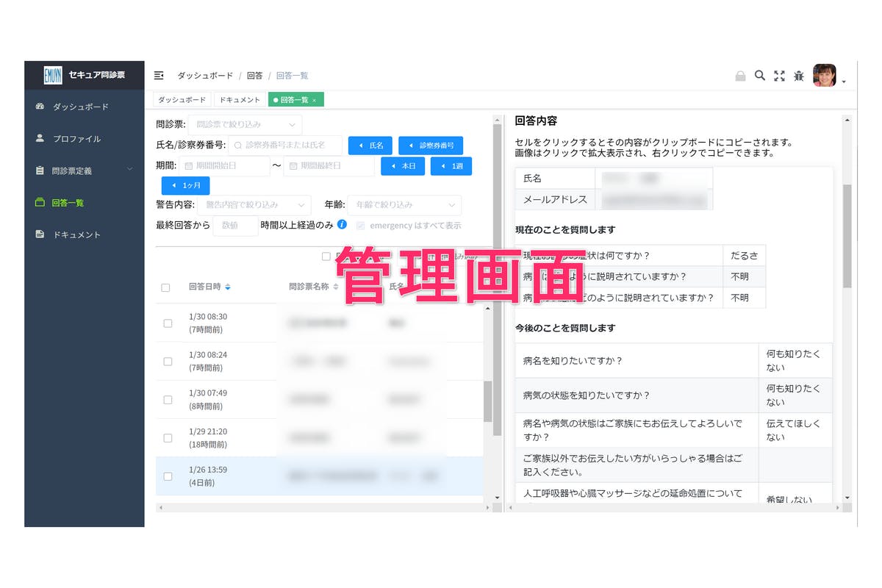Click the bug report icon
This screenshot has width=882, height=588.
click(x=798, y=75)
